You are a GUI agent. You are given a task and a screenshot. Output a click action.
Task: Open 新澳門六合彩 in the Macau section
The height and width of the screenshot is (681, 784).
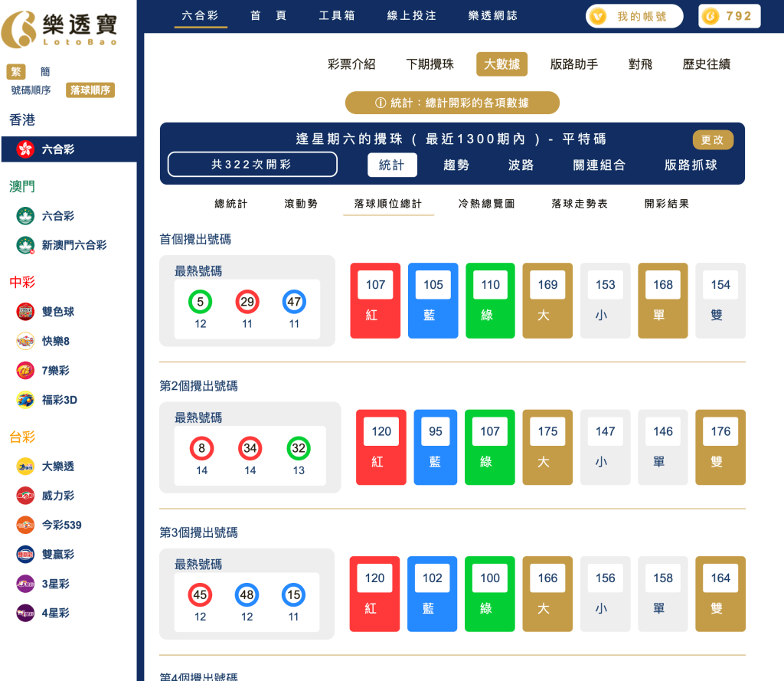tap(61, 245)
